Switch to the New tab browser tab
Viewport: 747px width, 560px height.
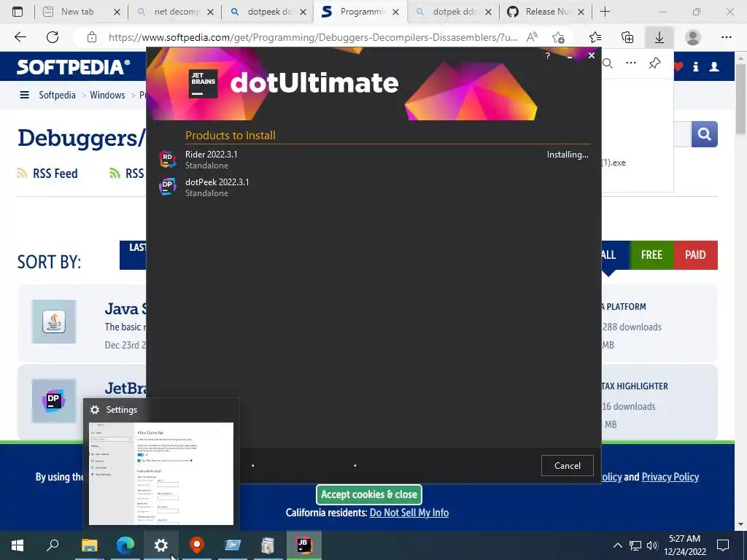82,12
